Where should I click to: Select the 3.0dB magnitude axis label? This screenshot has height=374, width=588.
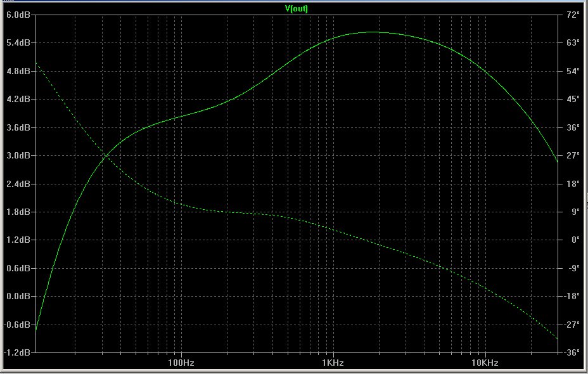click(x=18, y=155)
